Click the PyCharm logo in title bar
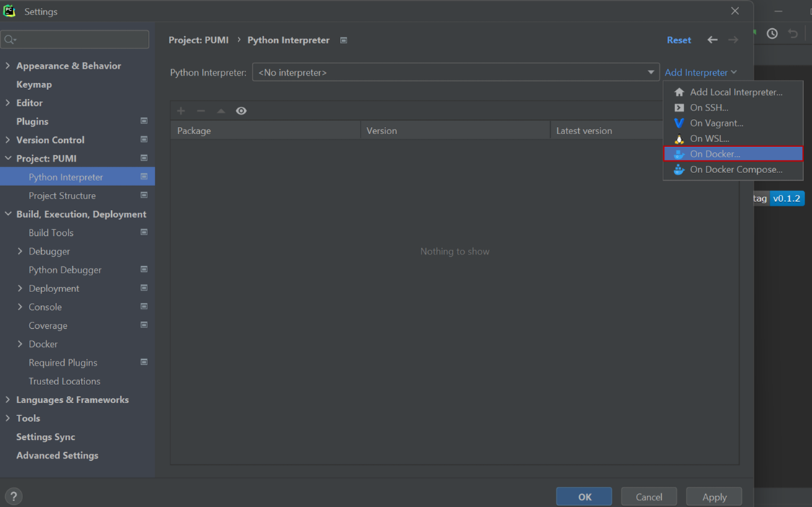812x507 pixels. (x=9, y=11)
